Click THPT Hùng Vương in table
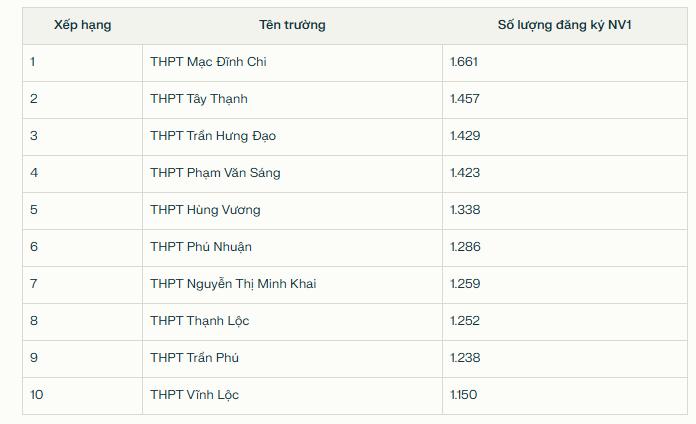The image size is (696, 424). point(205,210)
